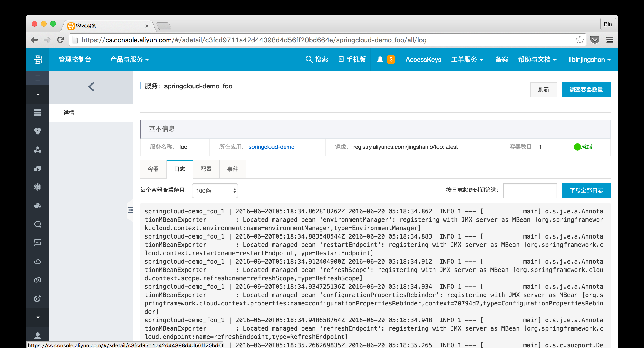The width and height of the screenshot is (644, 348).
Task: Click the log line mentioning 'refreshScope'
Action: coord(374,270)
